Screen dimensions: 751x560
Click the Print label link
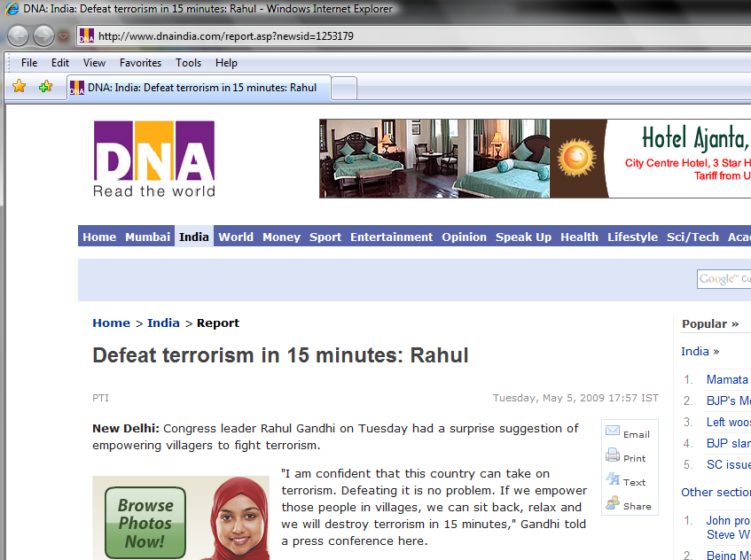[x=635, y=458]
